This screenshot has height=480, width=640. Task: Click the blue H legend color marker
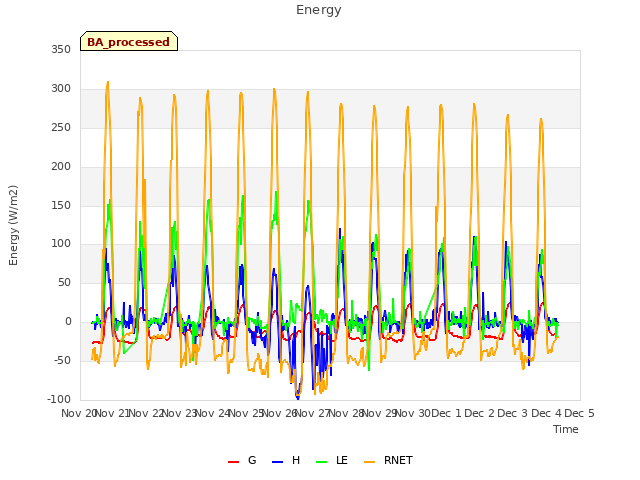(278, 462)
